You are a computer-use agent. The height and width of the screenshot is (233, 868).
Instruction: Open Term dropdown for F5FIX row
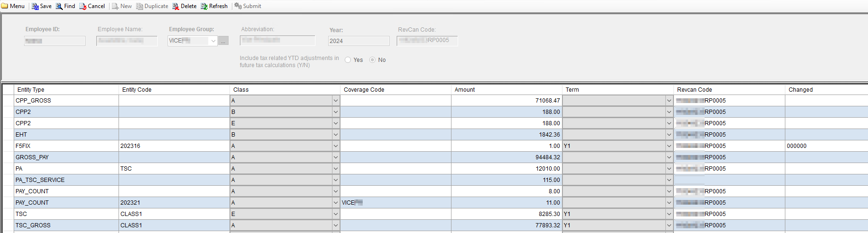(669, 146)
